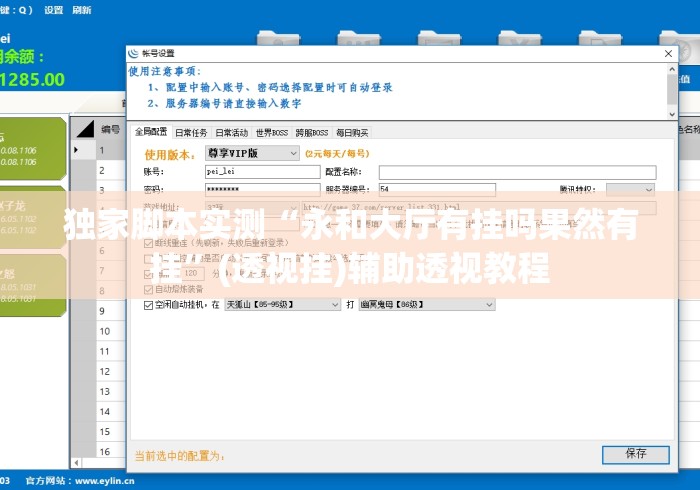Click the game server URL field
The image size is (700, 490).
point(479,208)
